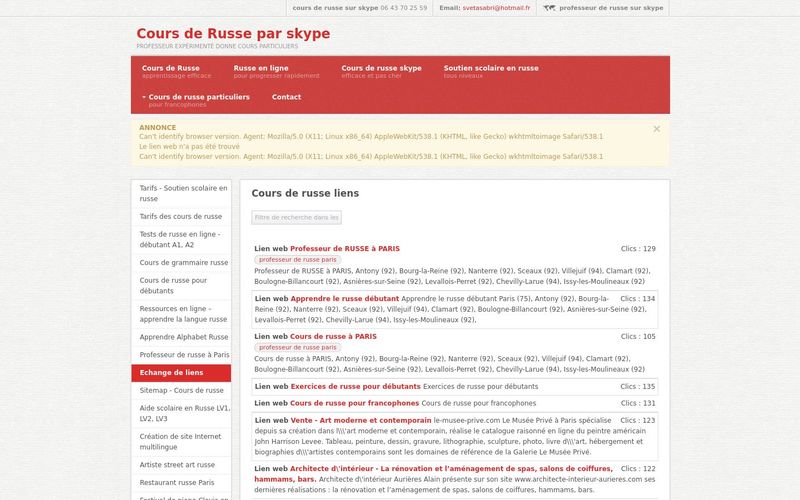Open Création de site Internet multilingue
Screen dimensions: 800x500
tap(181, 442)
